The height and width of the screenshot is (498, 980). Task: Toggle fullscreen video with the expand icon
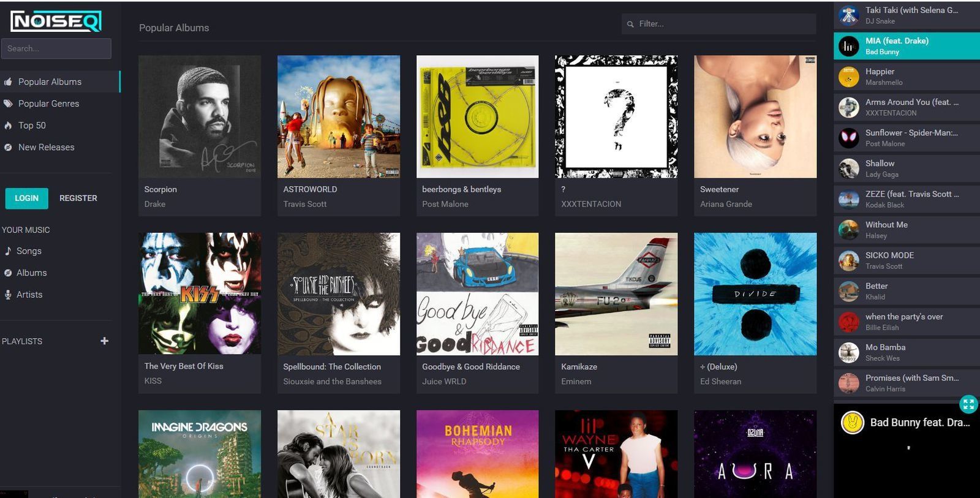pos(968,404)
